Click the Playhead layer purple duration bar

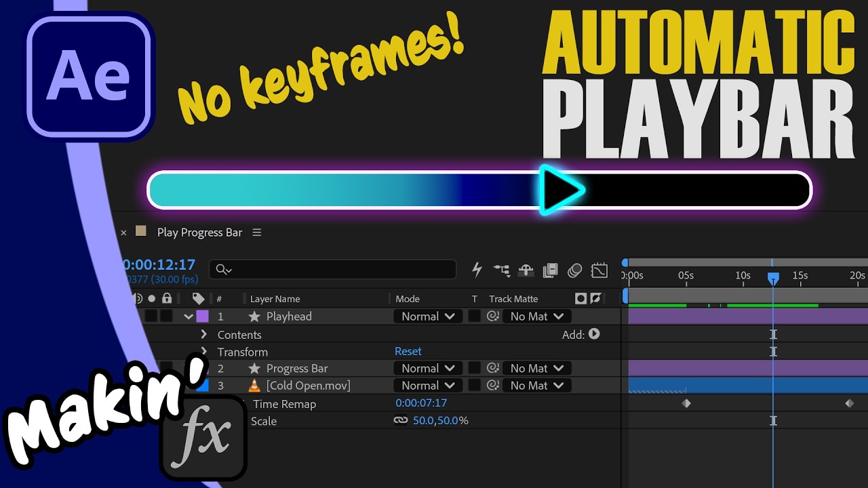point(748,317)
